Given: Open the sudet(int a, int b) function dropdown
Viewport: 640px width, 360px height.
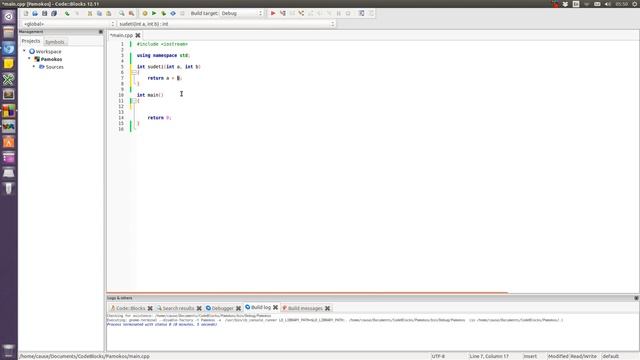Looking at the screenshot, I should point(226,24).
